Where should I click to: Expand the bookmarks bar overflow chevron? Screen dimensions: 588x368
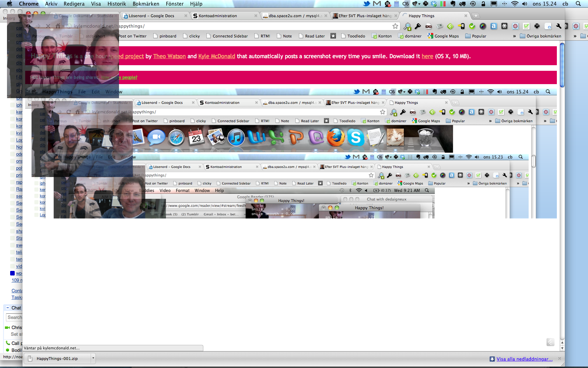point(514,36)
